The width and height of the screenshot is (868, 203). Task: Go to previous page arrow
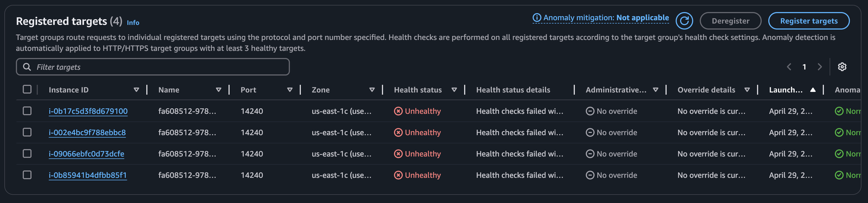click(789, 67)
